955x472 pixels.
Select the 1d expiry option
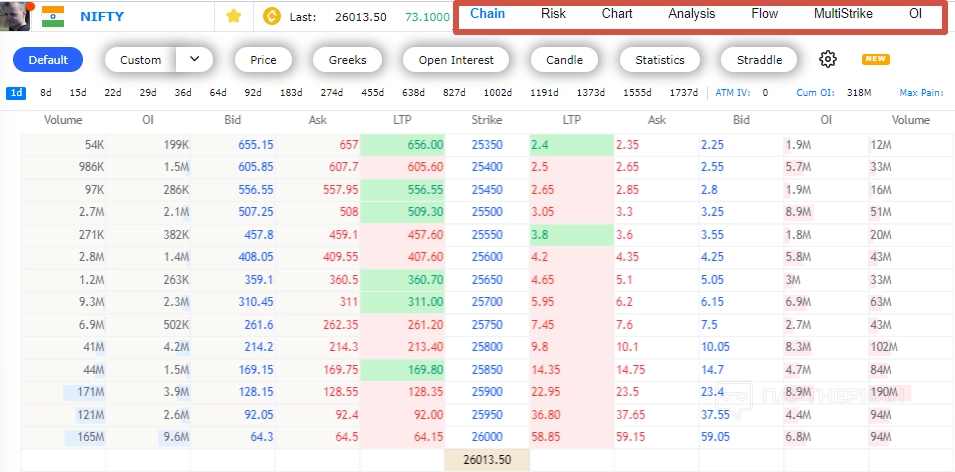(16, 93)
